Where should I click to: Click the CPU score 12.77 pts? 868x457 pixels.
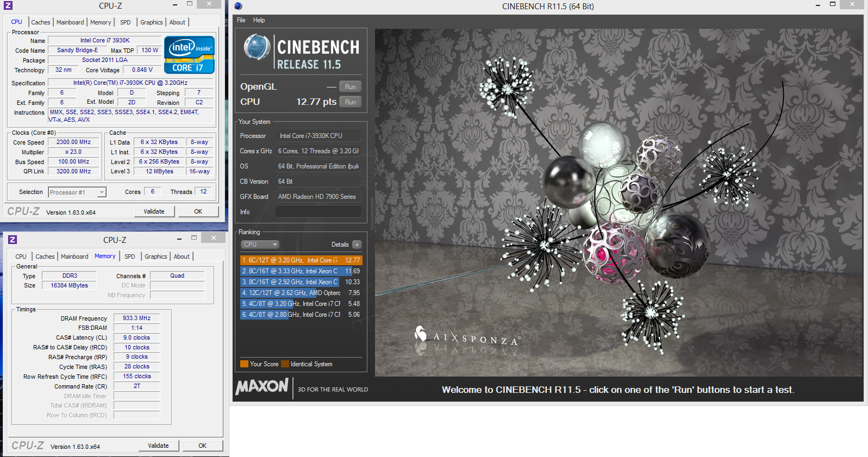(316, 102)
